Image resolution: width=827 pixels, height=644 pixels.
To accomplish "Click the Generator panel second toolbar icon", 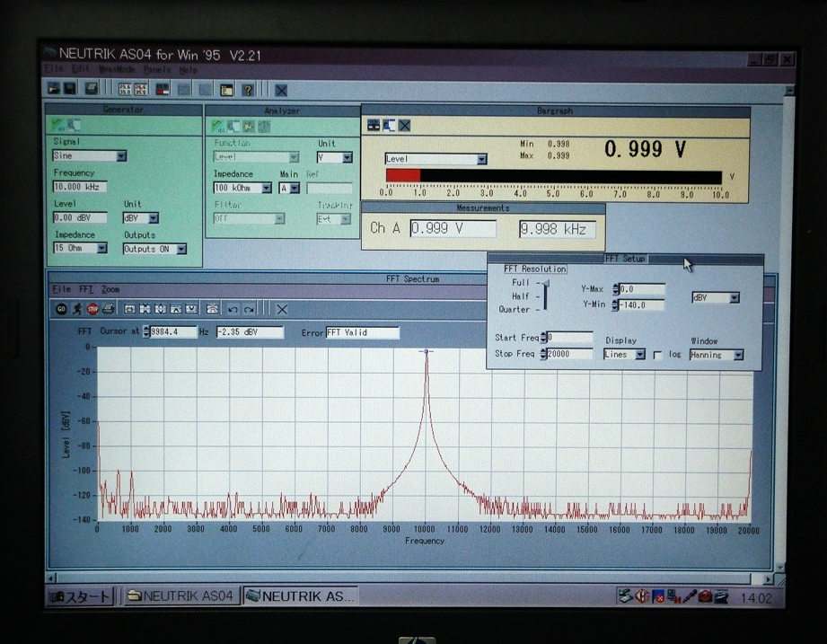I will (x=74, y=125).
